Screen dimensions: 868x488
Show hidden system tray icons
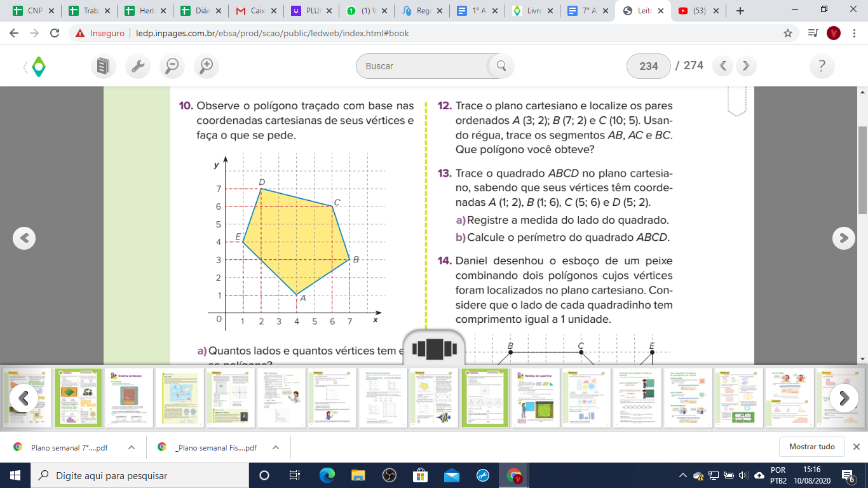[x=683, y=475]
